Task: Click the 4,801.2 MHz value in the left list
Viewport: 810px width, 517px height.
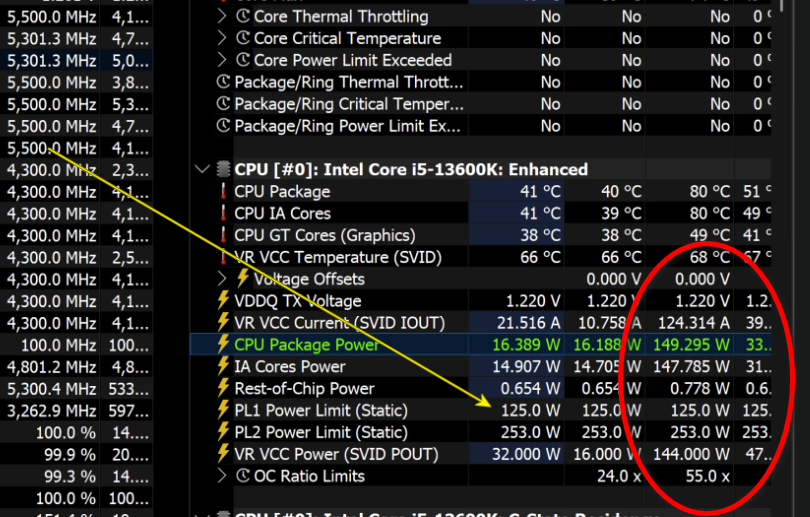Action: coord(52,367)
